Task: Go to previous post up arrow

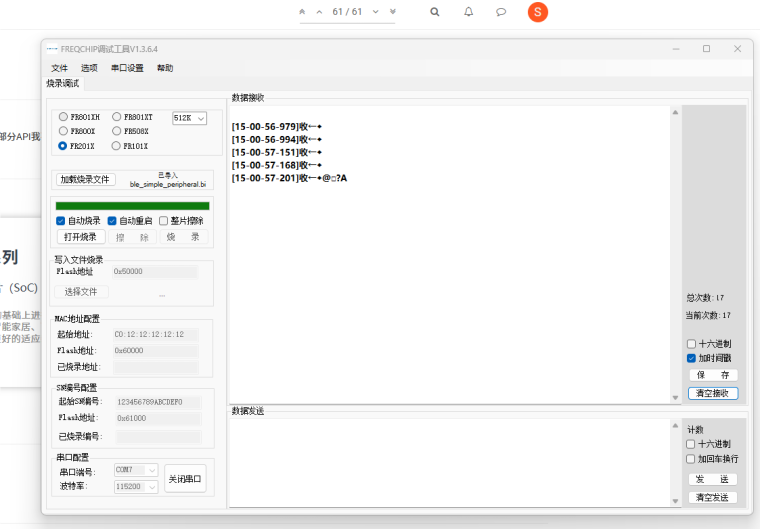Action: pos(320,12)
